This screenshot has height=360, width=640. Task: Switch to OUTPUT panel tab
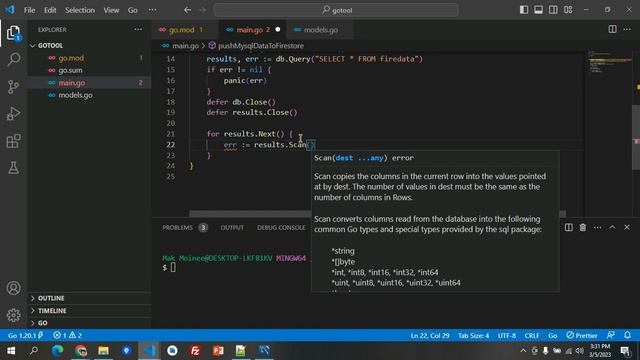coord(232,227)
